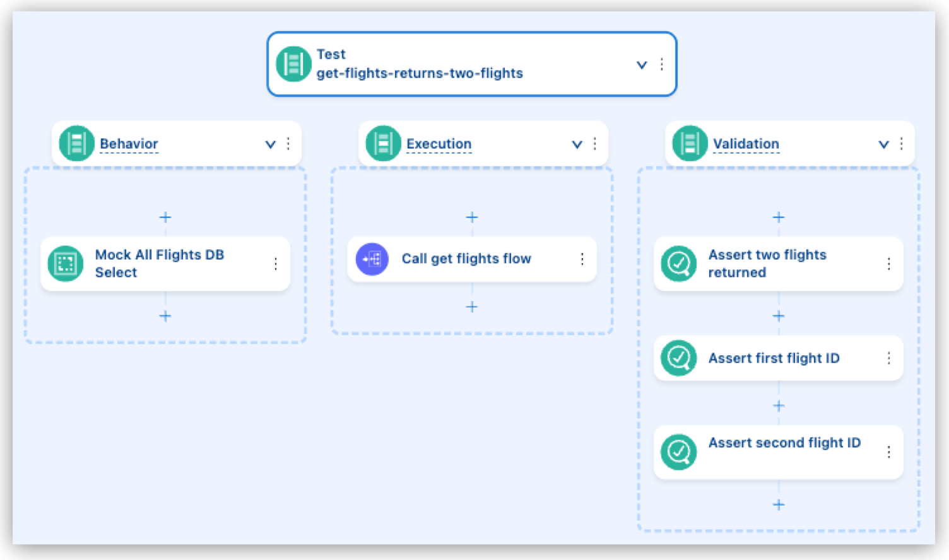Select the Validation label
The image size is (949, 560).
tap(746, 144)
